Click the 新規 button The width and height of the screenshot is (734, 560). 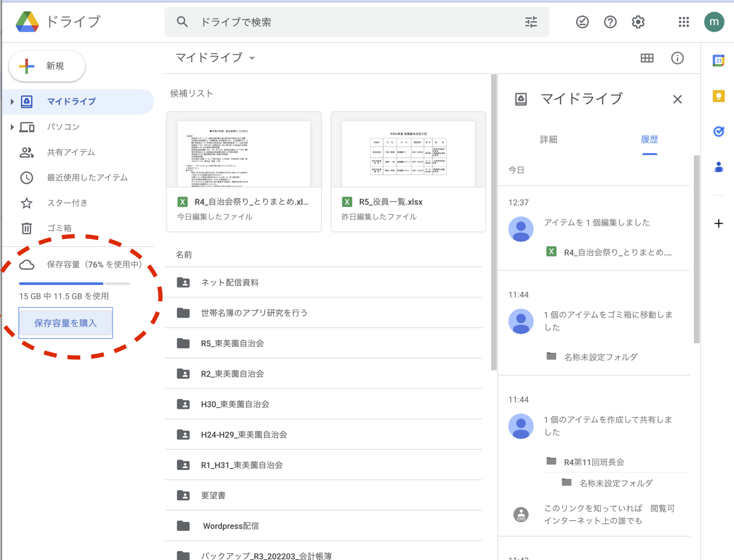pyautogui.click(x=47, y=66)
